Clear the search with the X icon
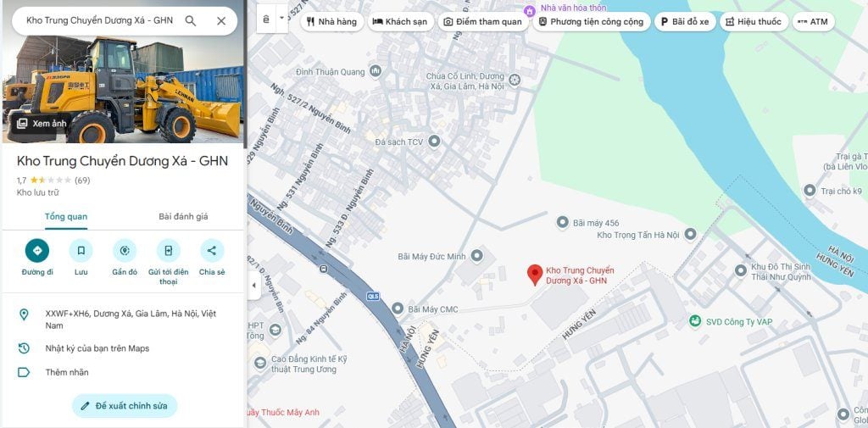The image size is (868, 428). click(x=221, y=20)
